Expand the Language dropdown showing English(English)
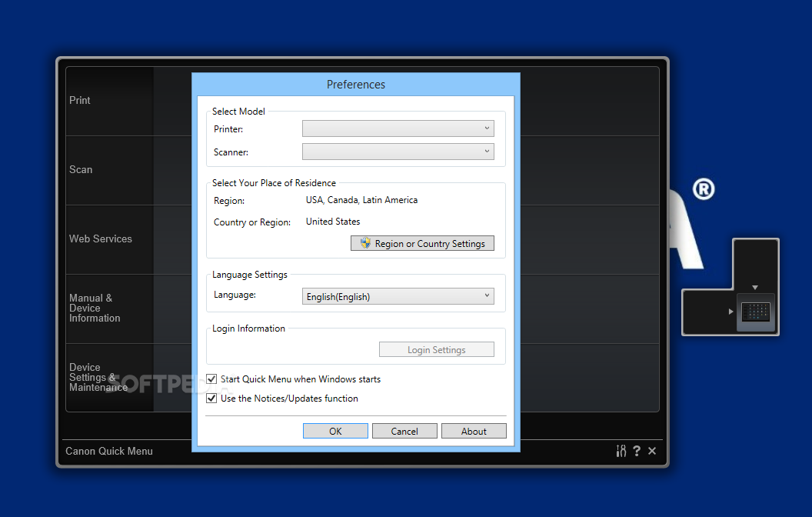The image size is (812, 517). (398, 296)
